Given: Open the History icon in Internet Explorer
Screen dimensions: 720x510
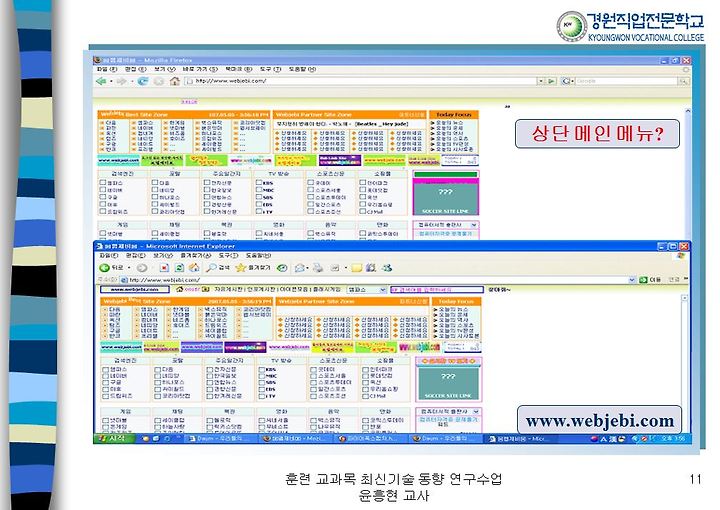Looking at the screenshot, I should click(282, 268).
